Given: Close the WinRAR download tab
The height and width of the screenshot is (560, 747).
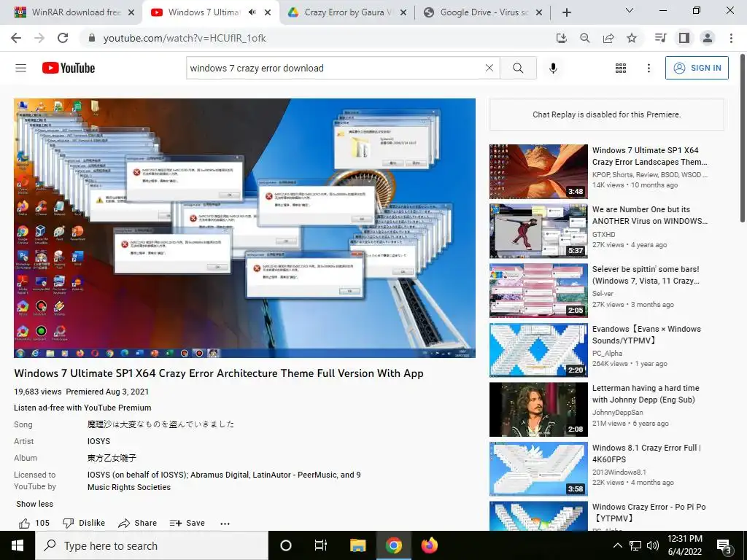Looking at the screenshot, I should point(131,12).
